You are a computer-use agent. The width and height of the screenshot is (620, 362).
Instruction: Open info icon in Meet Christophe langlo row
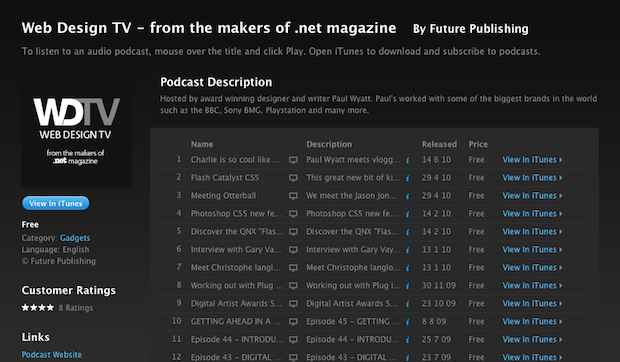(407, 268)
